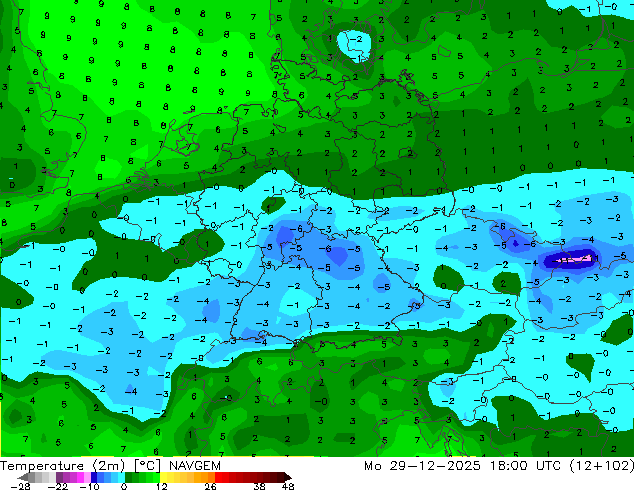634x490 pixels.
Task: Click the dark purple legend swatch
Action: coord(59,477)
